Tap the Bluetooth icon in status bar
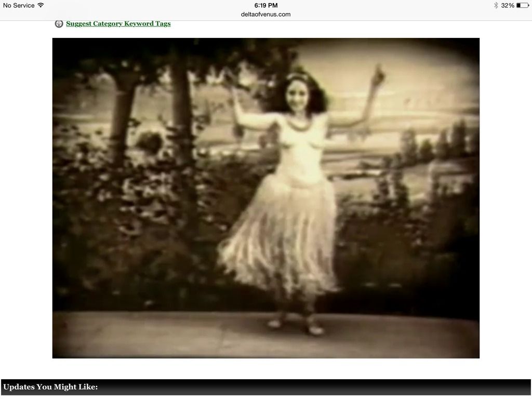This screenshot has height=399, width=532. (x=496, y=5)
